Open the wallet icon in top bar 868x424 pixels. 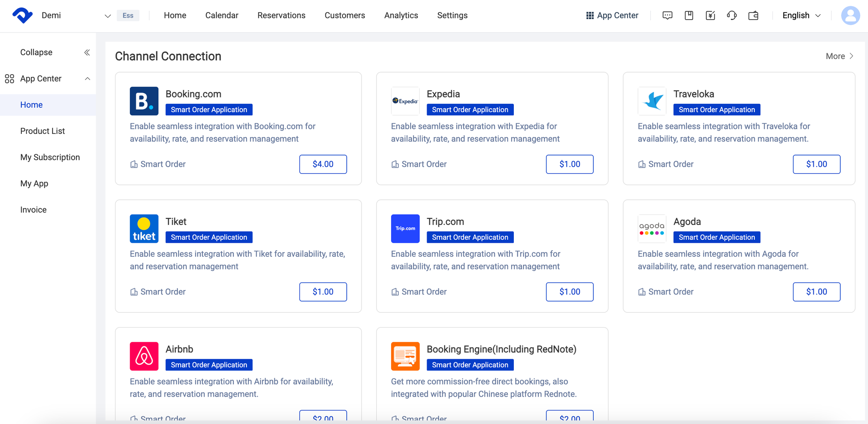[x=753, y=16]
